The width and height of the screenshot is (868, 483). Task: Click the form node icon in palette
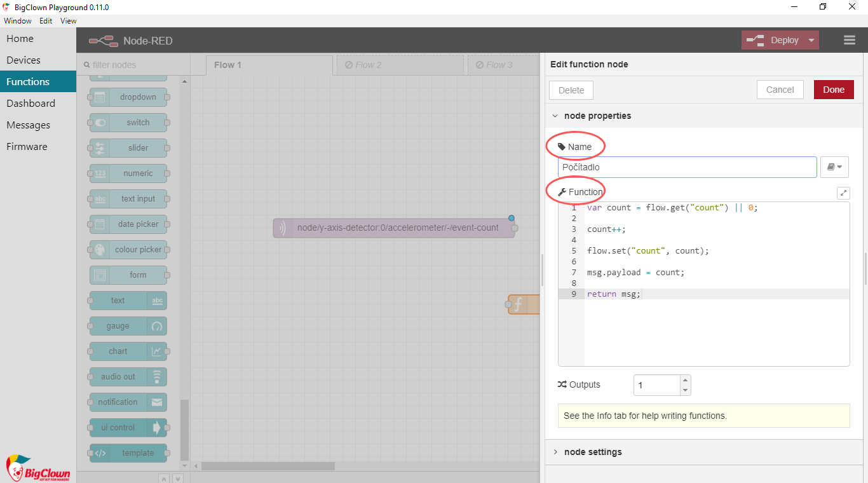pyautogui.click(x=100, y=275)
